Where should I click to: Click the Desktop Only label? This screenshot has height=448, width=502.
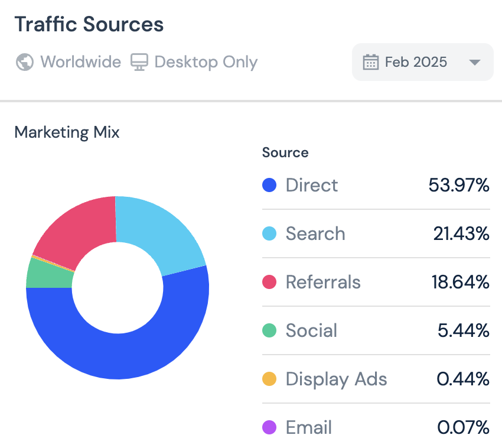click(206, 62)
